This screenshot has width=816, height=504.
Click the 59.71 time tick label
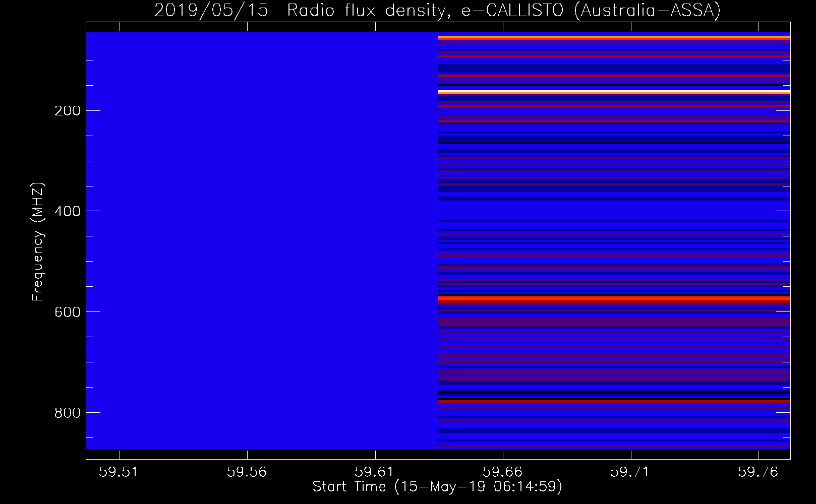point(630,472)
